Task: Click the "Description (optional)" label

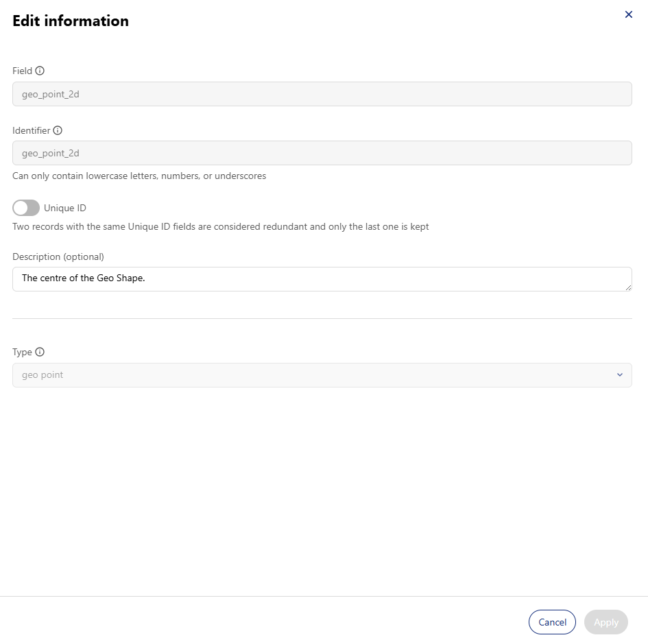Action: (x=58, y=257)
